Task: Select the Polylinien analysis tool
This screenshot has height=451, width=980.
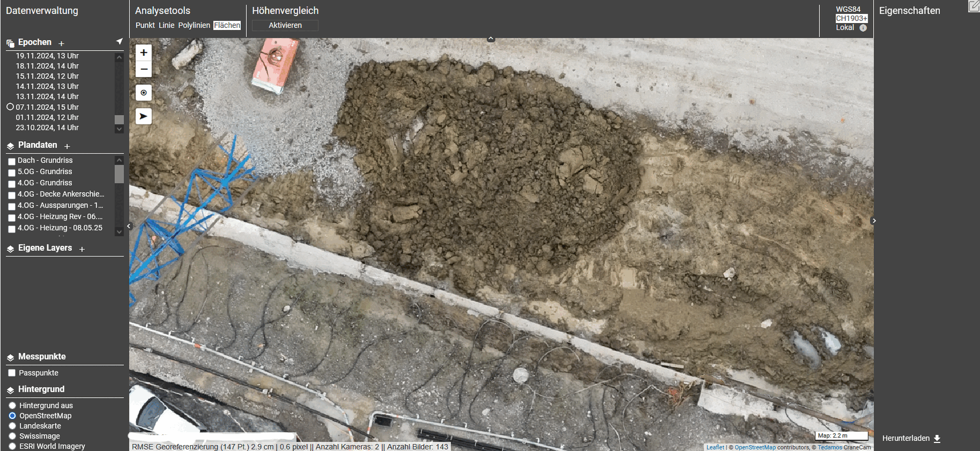Action: tap(194, 25)
